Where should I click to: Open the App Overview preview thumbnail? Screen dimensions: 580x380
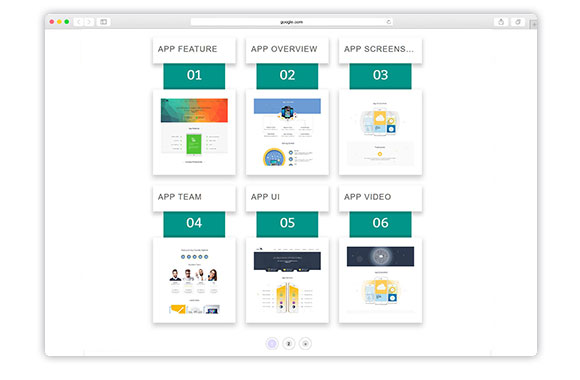(287, 132)
